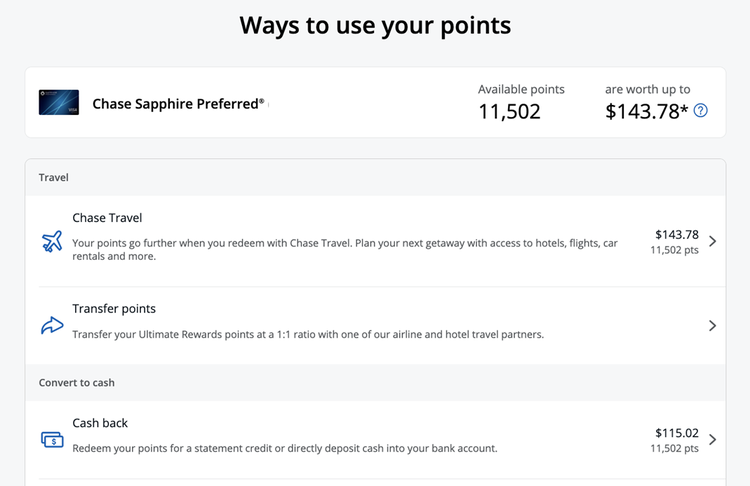Select the Cash back heading
750x486 pixels.
(100, 423)
